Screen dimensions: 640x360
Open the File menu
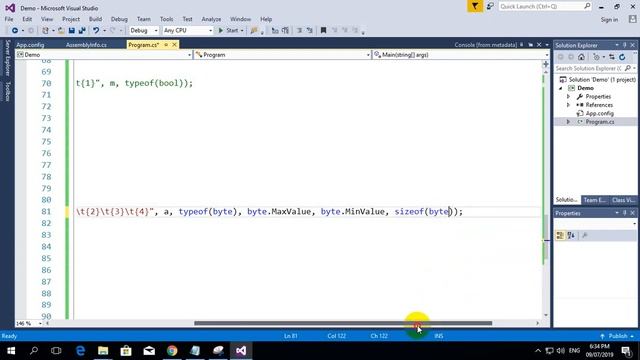(x=9, y=19)
